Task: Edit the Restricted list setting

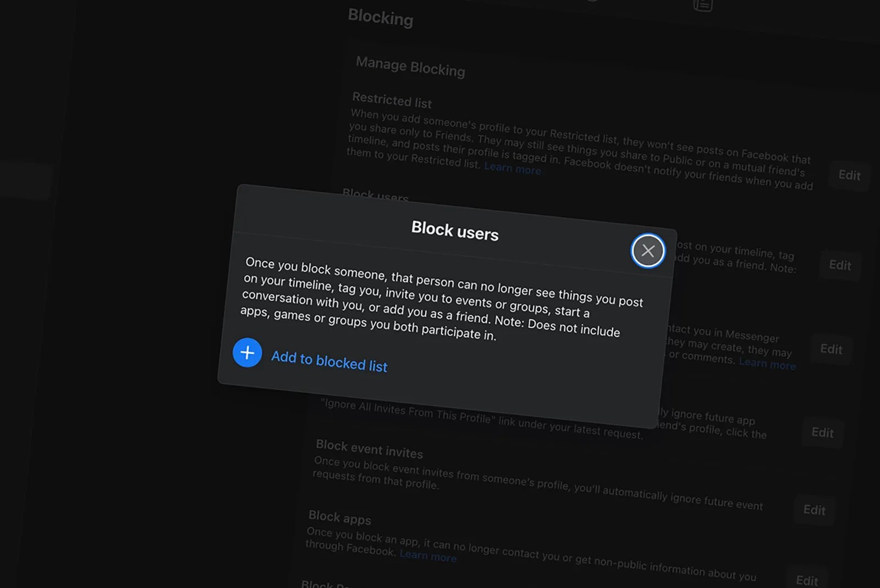Action: click(x=849, y=175)
